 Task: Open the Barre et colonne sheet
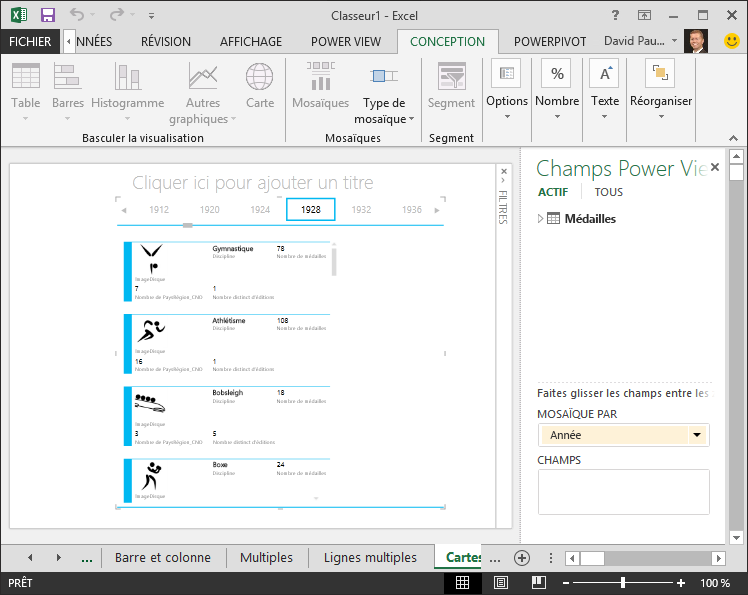click(x=163, y=557)
